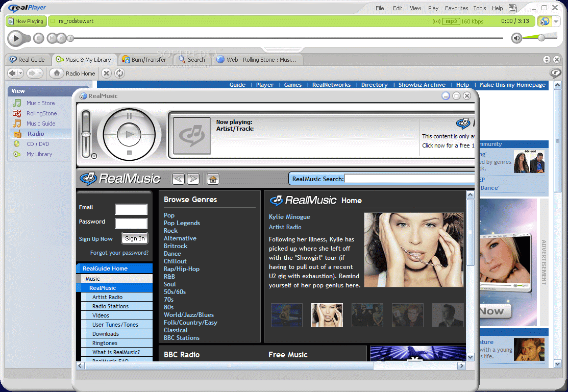Click the RealMusic popup pause button
This screenshot has height=392, width=568.
coord(129,116)
